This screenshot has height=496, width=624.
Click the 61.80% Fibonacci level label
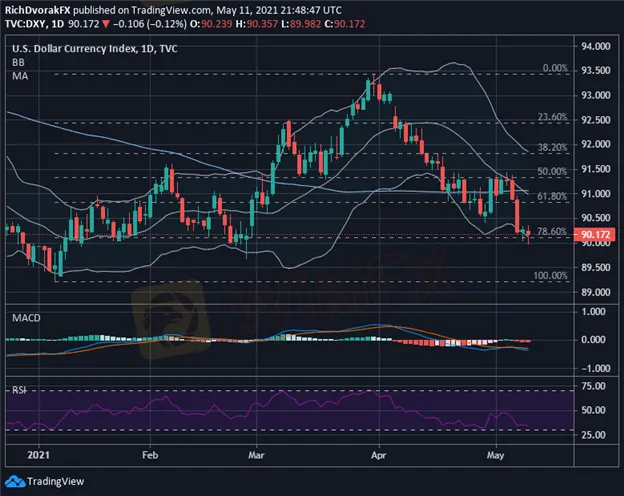tap(554, 196)
